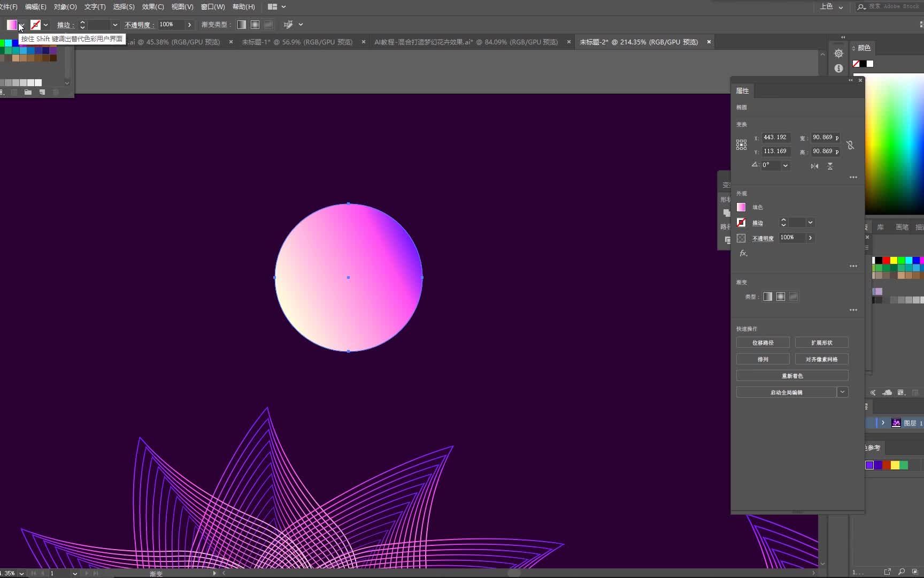Click the 扩展形状 button

[x=822, y=343]
